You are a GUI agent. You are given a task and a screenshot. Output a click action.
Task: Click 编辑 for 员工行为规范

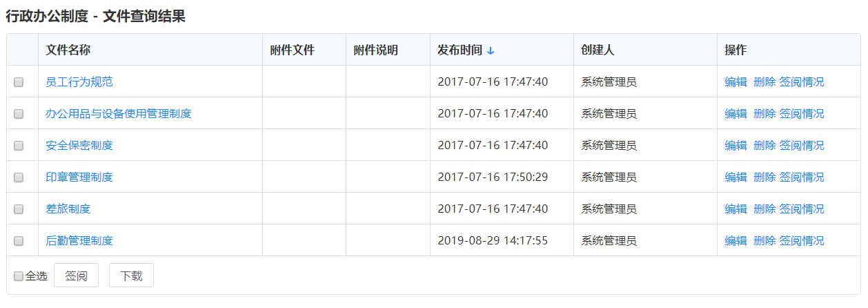736,82
